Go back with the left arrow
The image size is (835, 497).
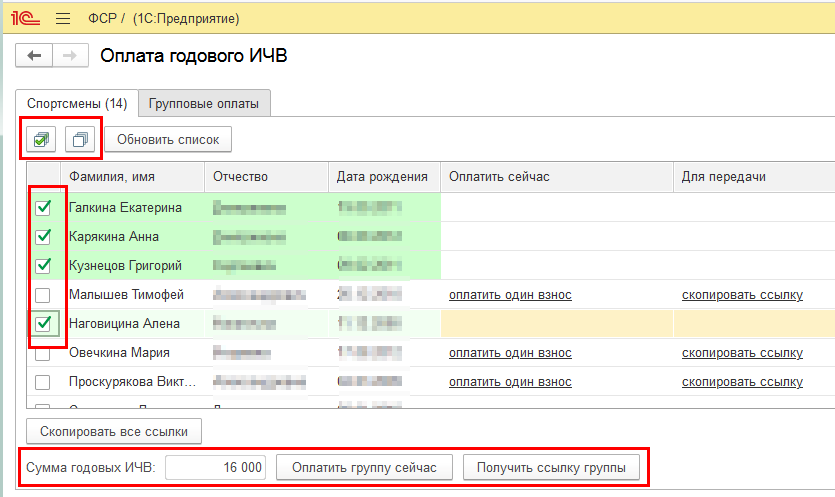tap(35, 56)
